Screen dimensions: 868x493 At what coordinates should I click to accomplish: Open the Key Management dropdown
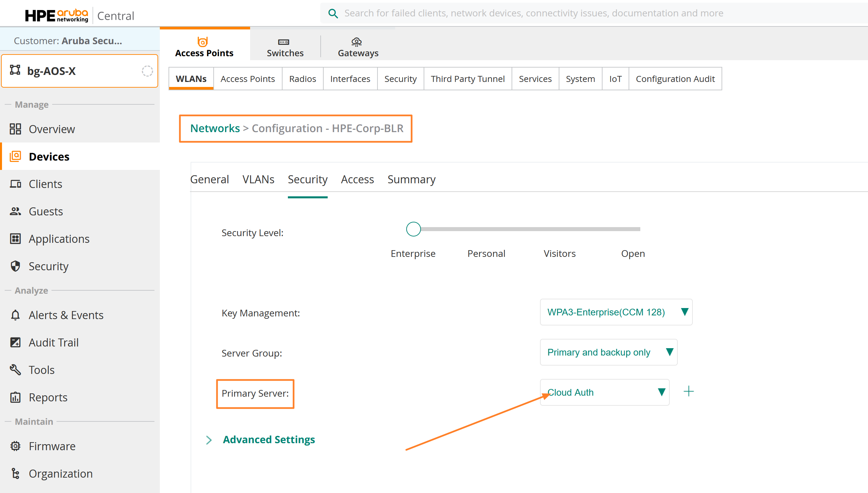616,312
